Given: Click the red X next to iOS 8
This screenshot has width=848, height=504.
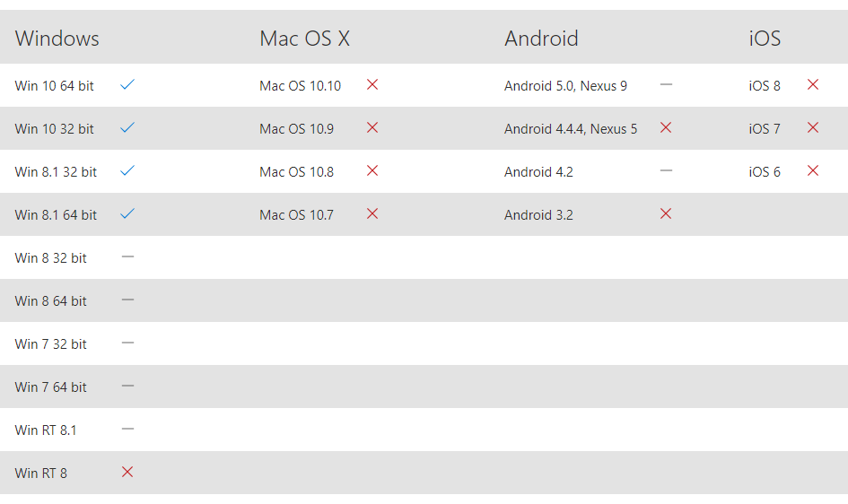Looking at the screenshot, I should point(813,84).
